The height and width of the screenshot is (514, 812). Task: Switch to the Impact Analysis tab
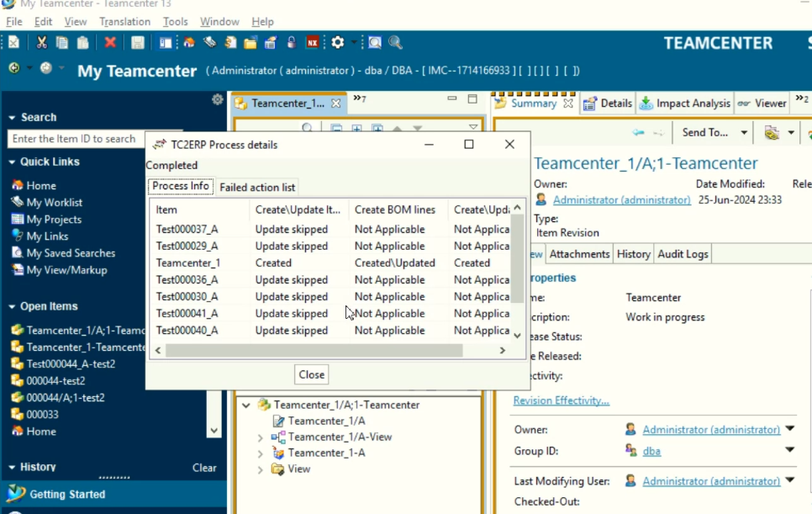[685, 103]
